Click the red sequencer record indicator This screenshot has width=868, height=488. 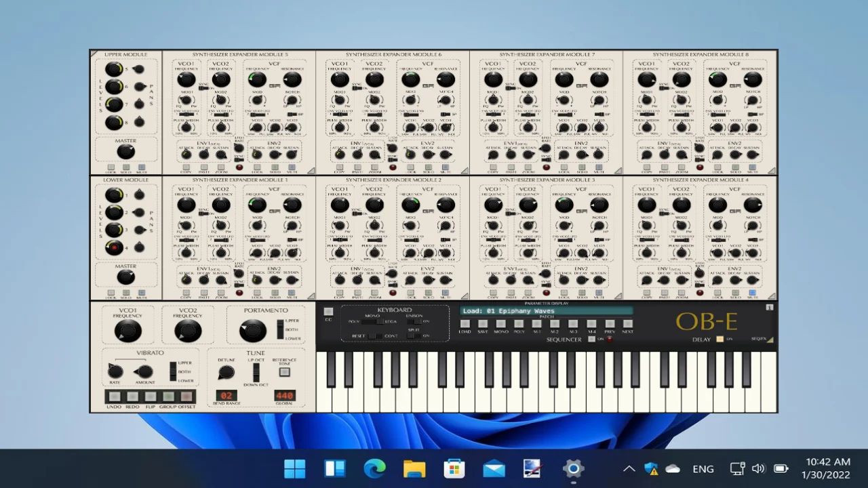pos(609,339)
